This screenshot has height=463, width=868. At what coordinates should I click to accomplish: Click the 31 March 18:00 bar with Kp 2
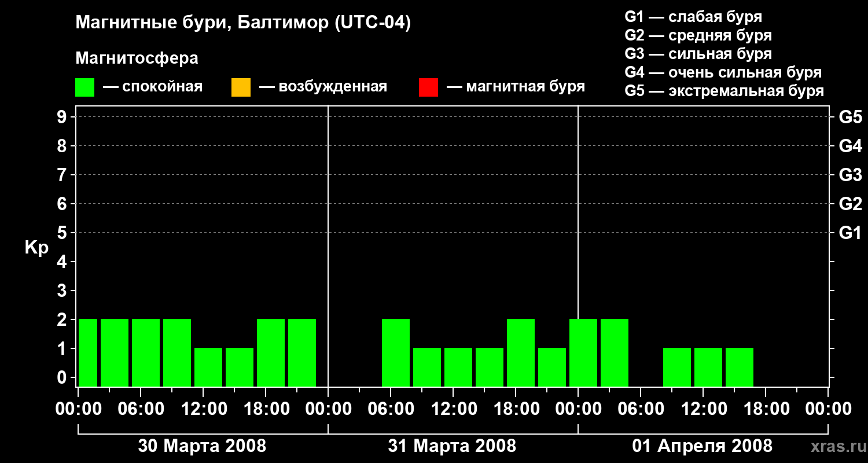pos(521,352)
